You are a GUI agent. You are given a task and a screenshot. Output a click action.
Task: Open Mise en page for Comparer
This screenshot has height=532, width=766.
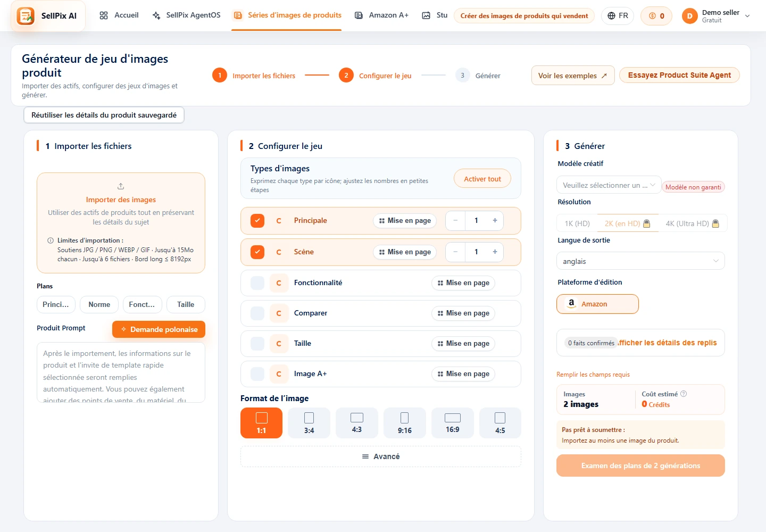[x=463, y=313]
